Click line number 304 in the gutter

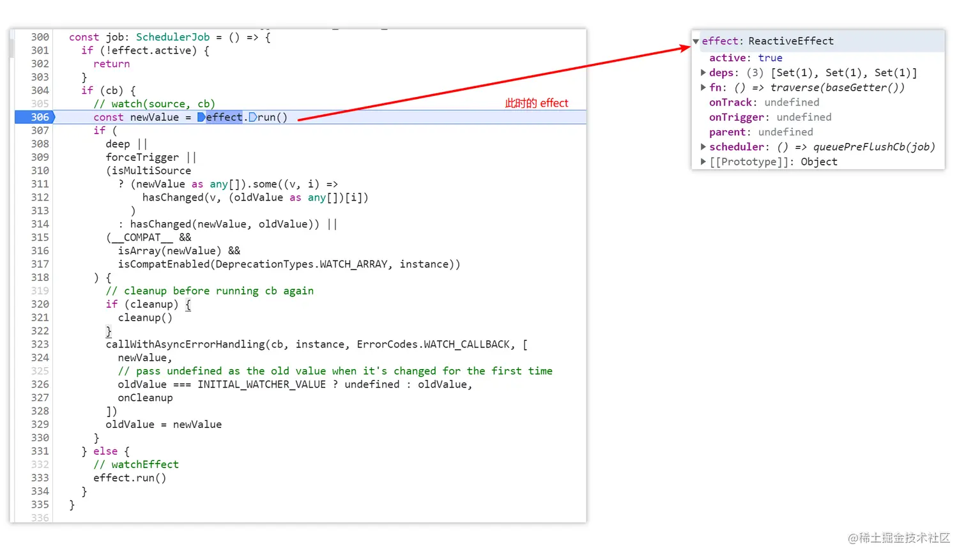pyautogui.click(x=40, y=91)
